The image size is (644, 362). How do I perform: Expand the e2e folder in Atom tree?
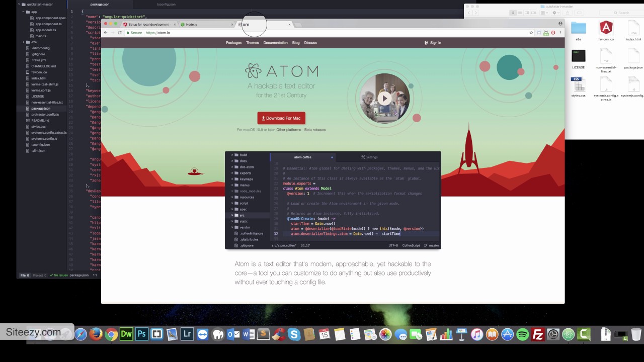click(x=23, y=42)
